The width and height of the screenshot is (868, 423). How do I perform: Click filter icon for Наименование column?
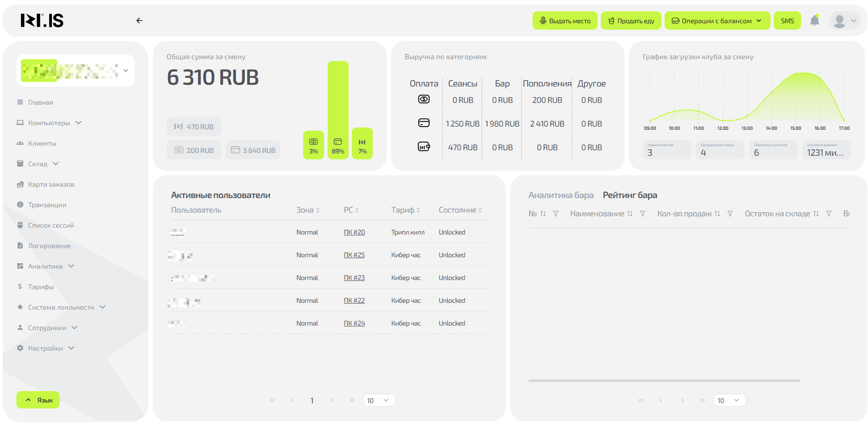[x=643, y=214]
